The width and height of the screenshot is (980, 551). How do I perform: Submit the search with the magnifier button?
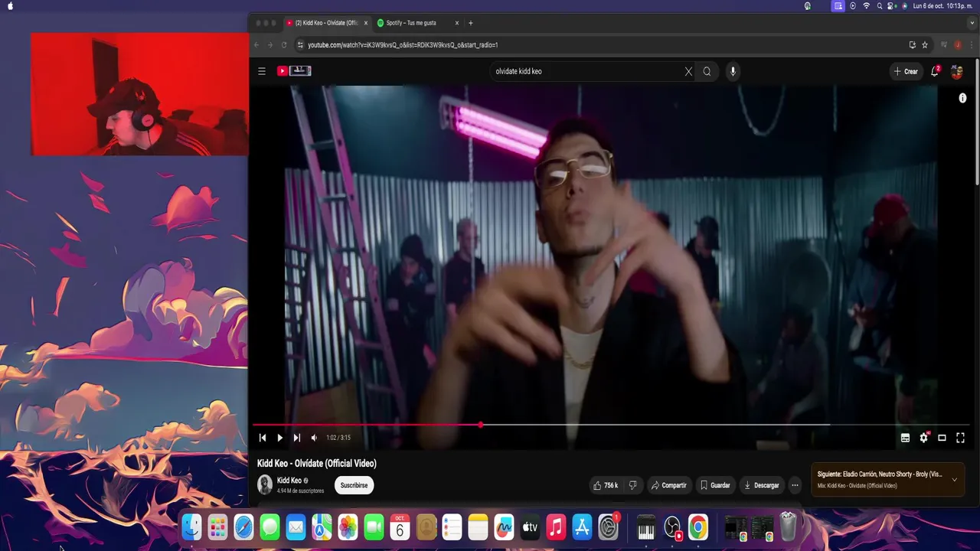[707, 71]
